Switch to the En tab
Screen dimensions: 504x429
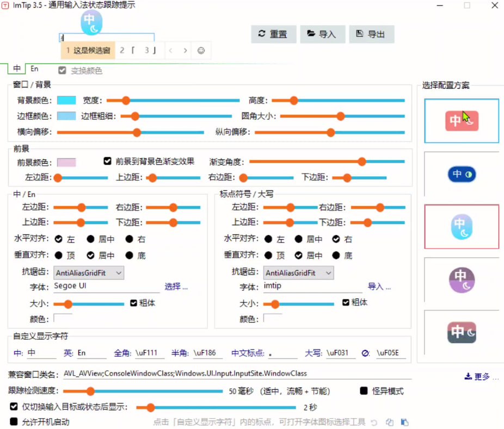34,69
